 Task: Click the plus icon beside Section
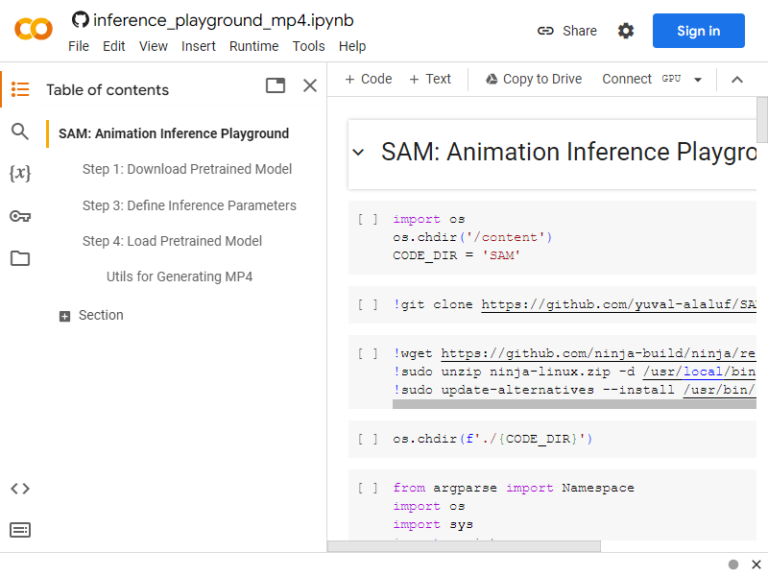[x=65, y=316]
